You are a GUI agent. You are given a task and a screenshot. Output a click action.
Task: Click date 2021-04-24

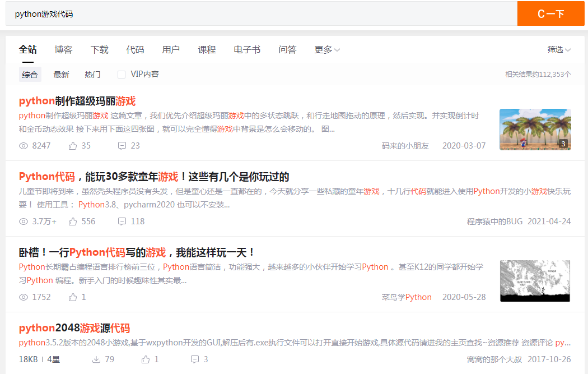[x=549, y=221]
